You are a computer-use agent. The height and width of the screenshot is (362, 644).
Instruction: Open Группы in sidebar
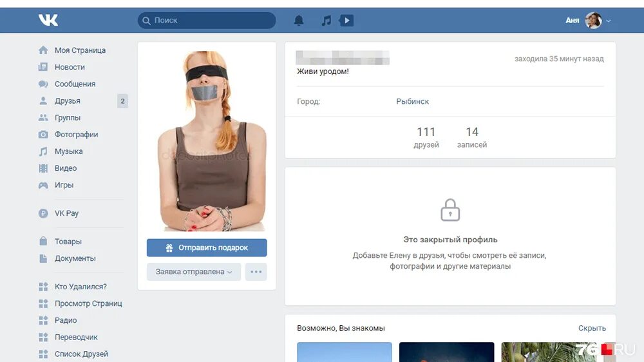tap(68, 117)
